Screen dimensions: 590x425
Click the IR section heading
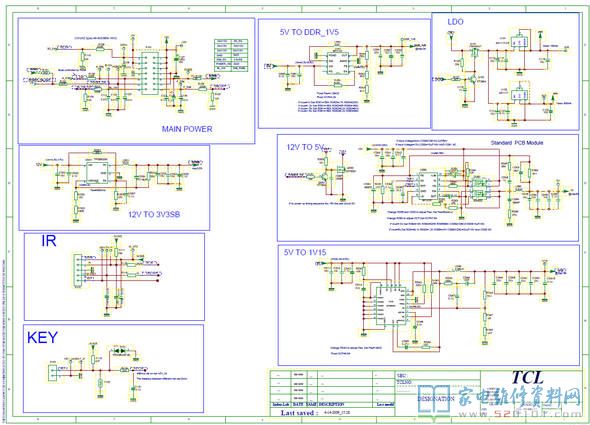click(49, 241)
